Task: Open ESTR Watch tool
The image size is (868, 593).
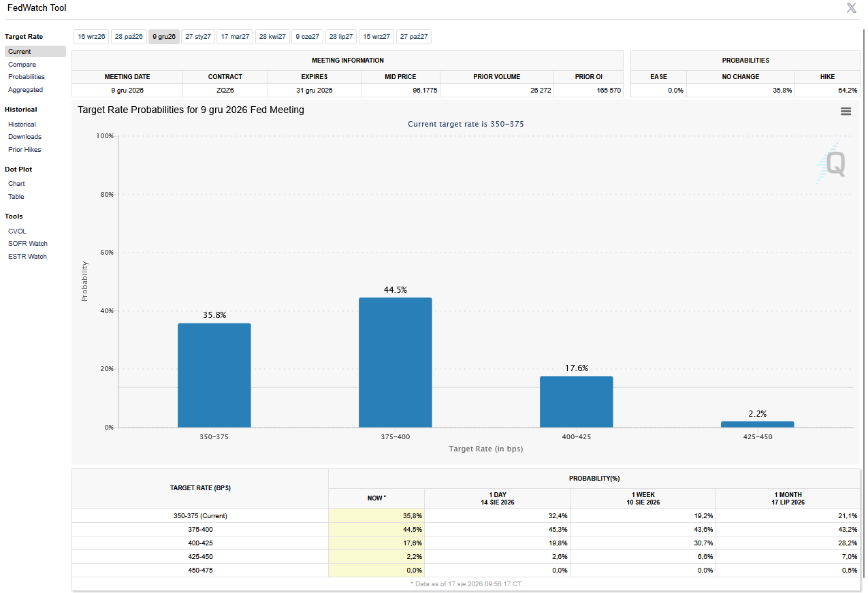Action: [27, 257]
